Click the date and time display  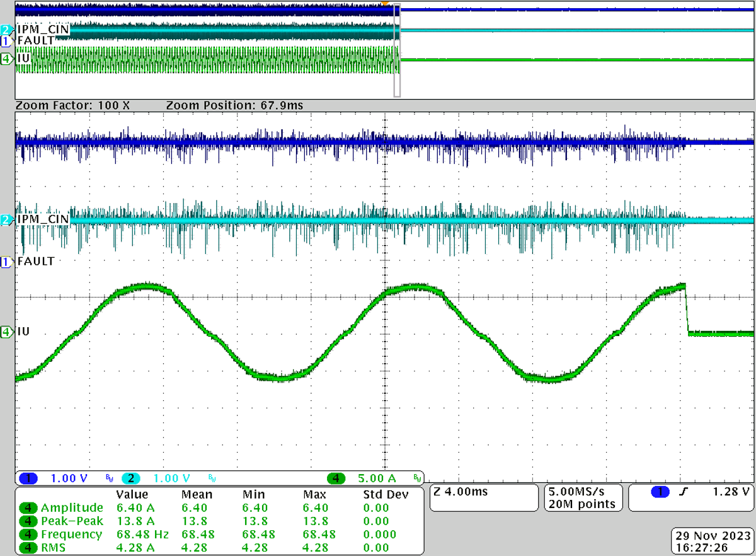(x=711, y=542)
